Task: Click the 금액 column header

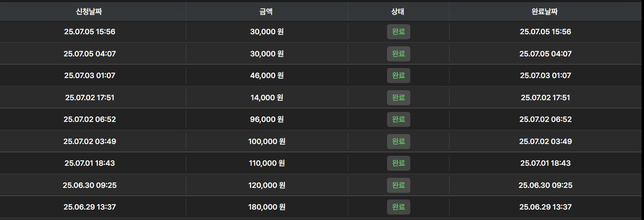Action: point(266,12)
